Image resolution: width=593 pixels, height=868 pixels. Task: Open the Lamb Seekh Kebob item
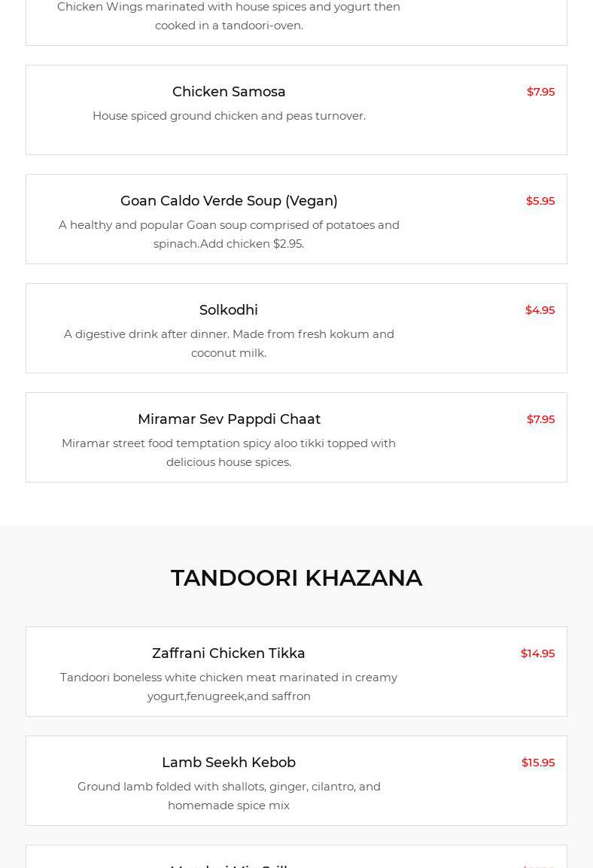[x=229, y=763]
